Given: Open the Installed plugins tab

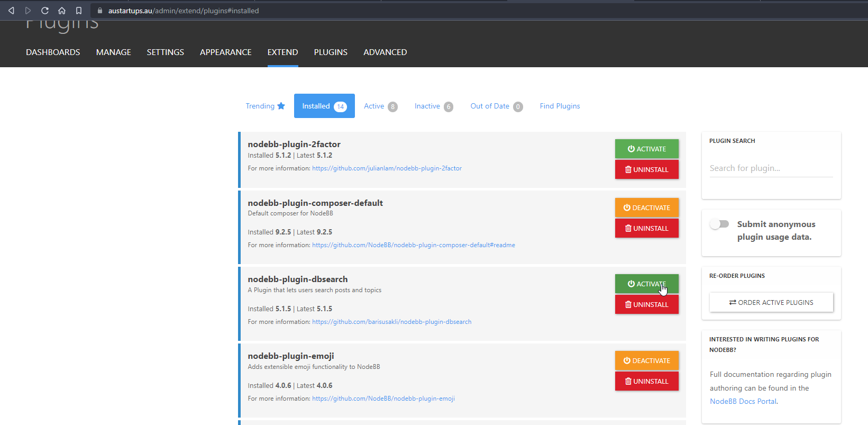Looking at the screenshot, I should [x=324, y=106].
